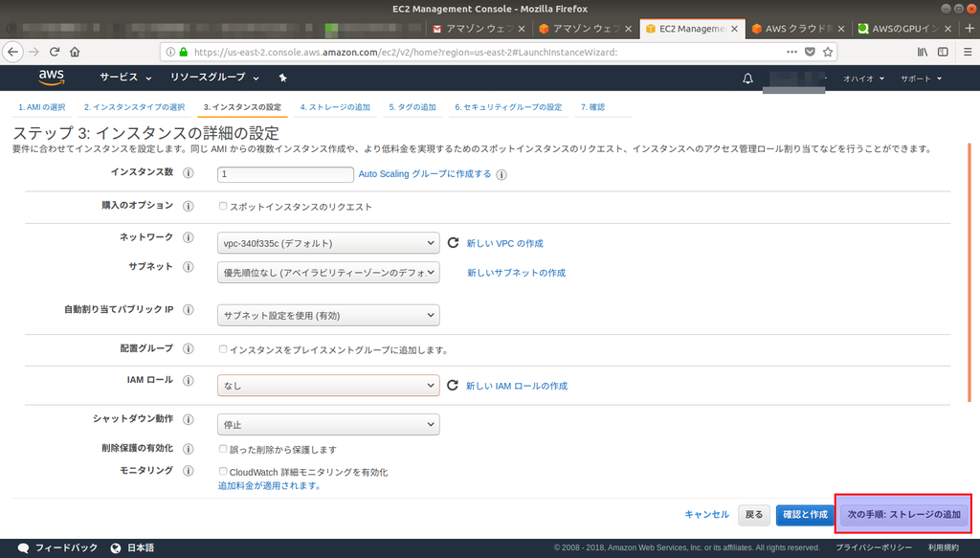Open a new browser tab with plus
The height and width of the screenshot is (558, 980).
969,28
